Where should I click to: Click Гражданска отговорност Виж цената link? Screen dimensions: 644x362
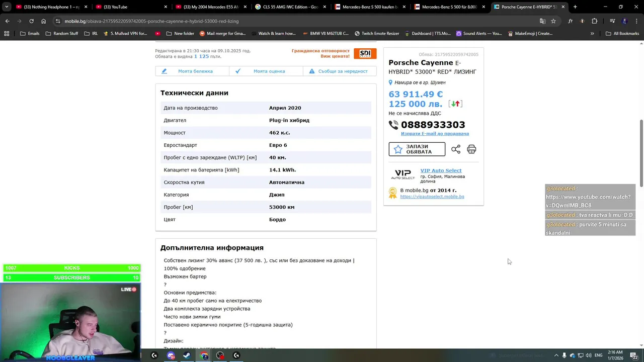[x=320, y=53]
